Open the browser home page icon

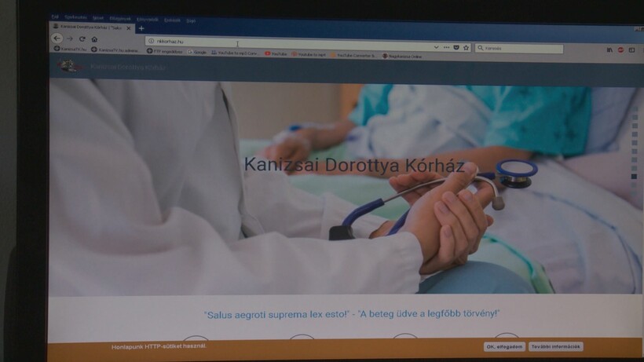[94, 39]
